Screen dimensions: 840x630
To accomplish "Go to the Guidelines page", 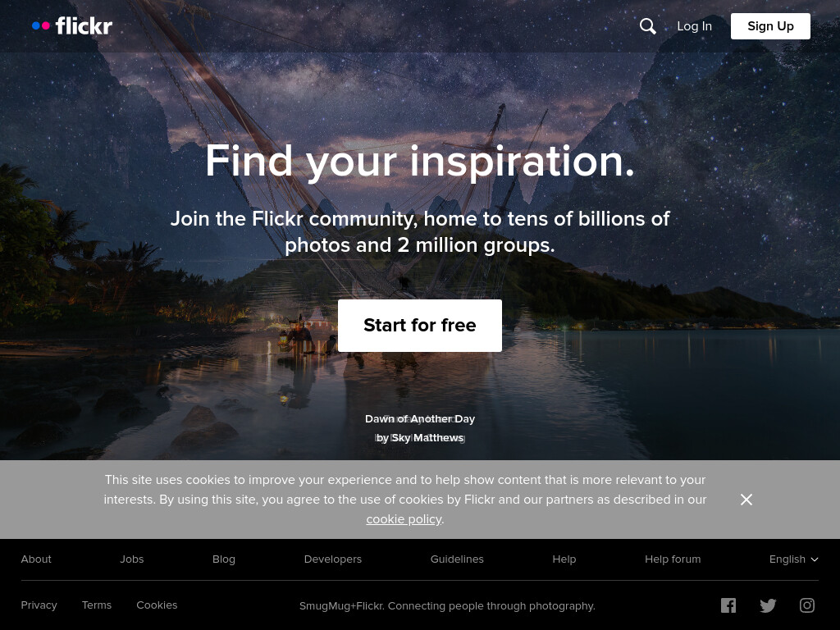I will coord(457,559).
